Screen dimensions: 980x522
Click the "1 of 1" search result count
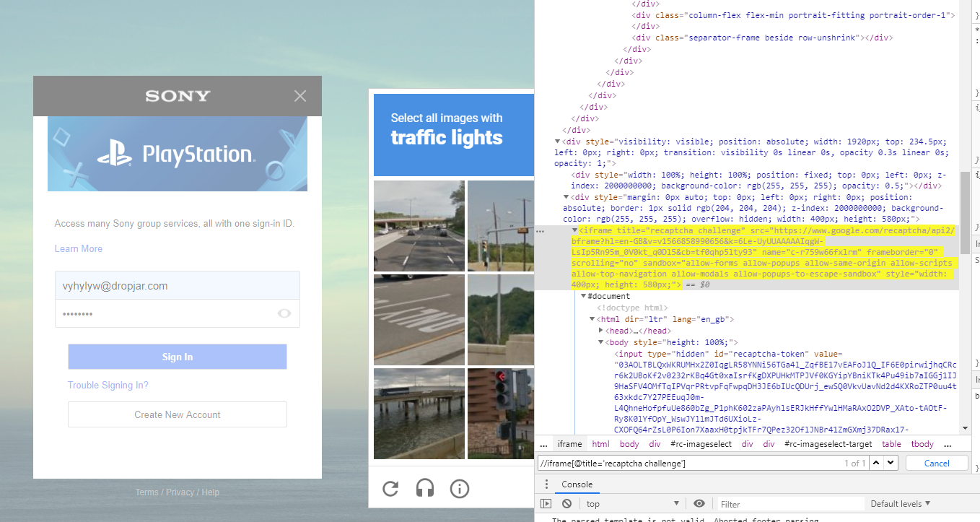pyautogui.click(x=854, y=464)
